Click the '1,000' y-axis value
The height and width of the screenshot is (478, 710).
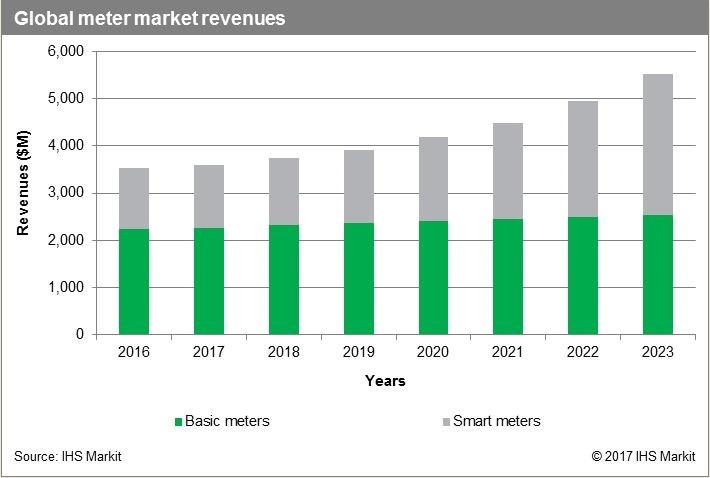66,287
